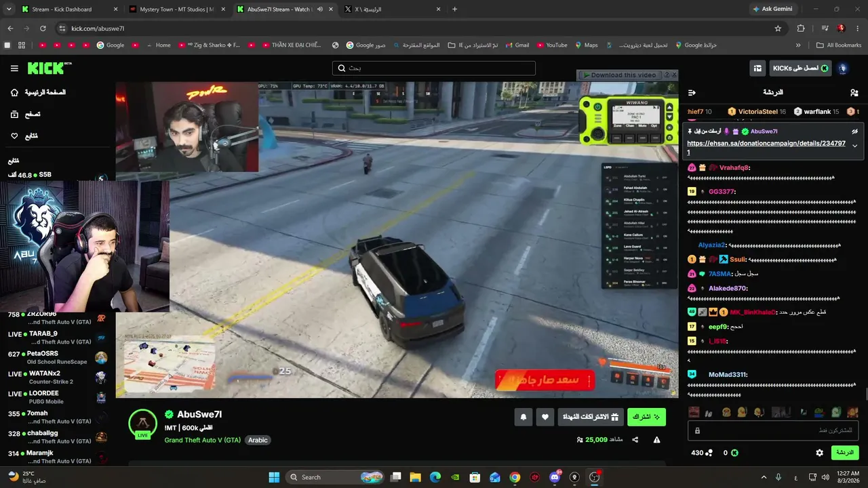Open the KICKs balance showing 0

point(730,453)
